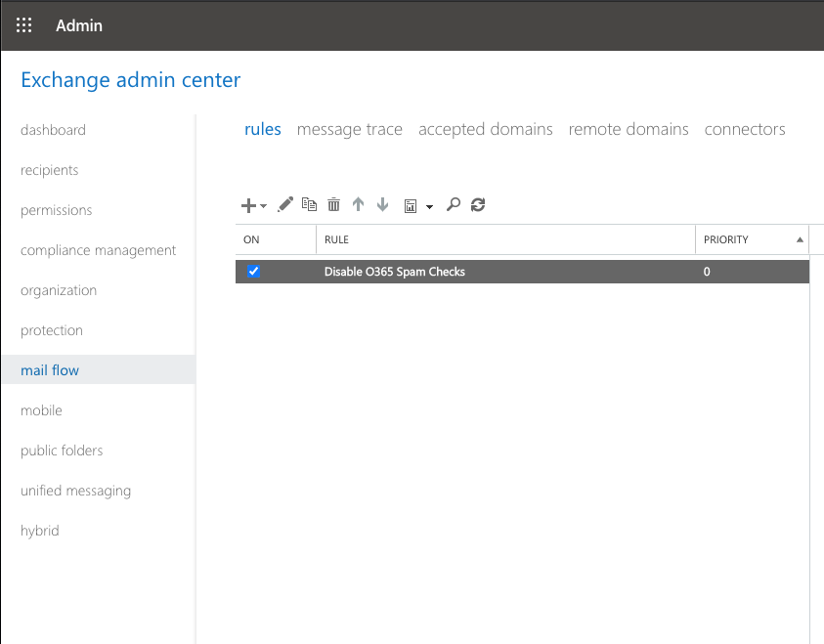
Task: Click the Exchange admin center title
Action: pyautogui.click(x=130, y=80)
